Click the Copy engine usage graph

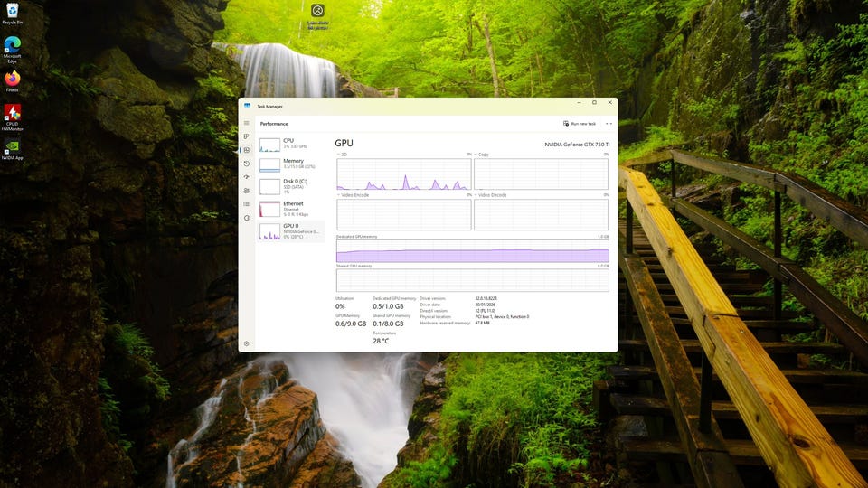click(x=541, y=174)
